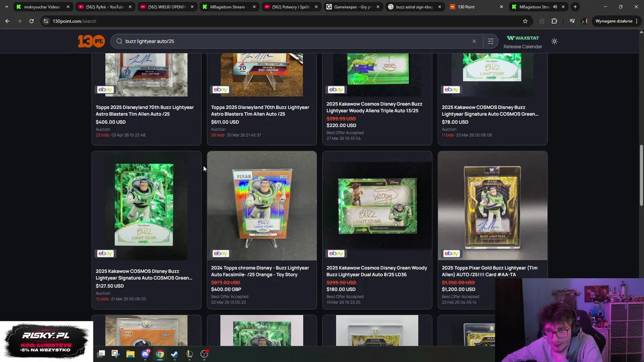Open League of Legends from taskbar

pyautogui.click(x=189, y=354)
